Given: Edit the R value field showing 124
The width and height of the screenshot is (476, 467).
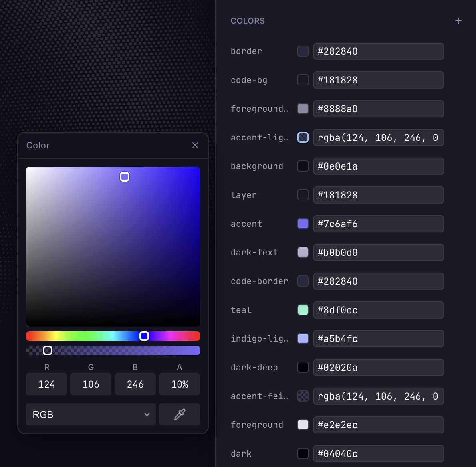Looking at the screenshot, I should click(x=46, y=384).
